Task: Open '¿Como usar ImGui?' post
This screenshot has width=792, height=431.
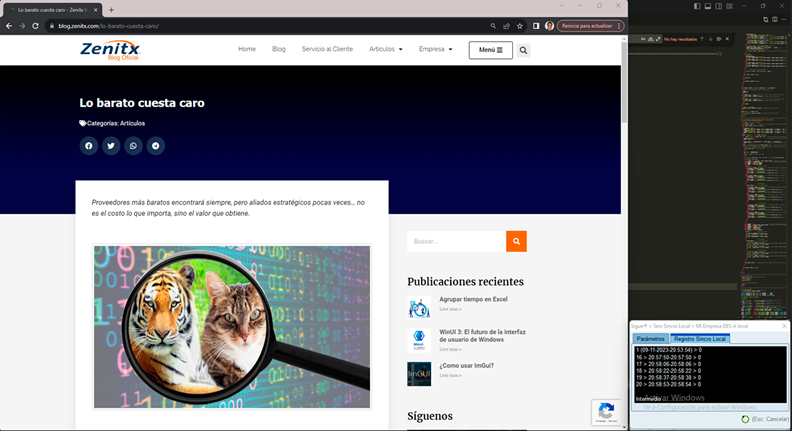Action: coord(466,365)
